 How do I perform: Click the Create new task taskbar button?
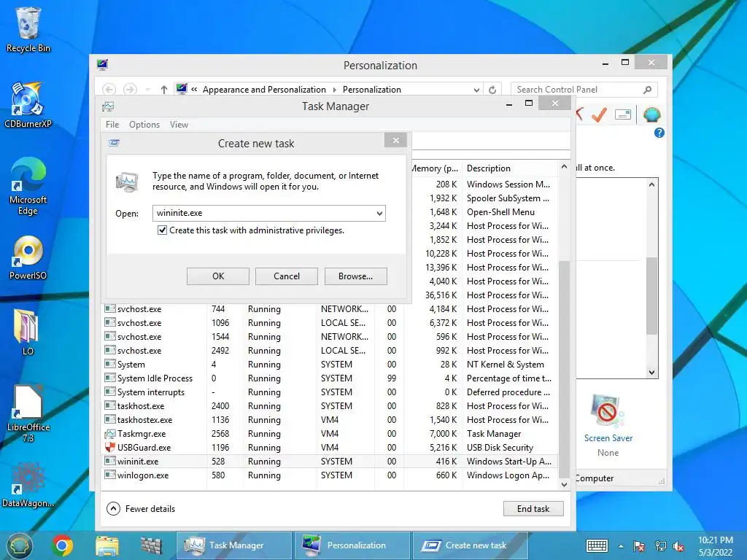[x=469, y=545]
